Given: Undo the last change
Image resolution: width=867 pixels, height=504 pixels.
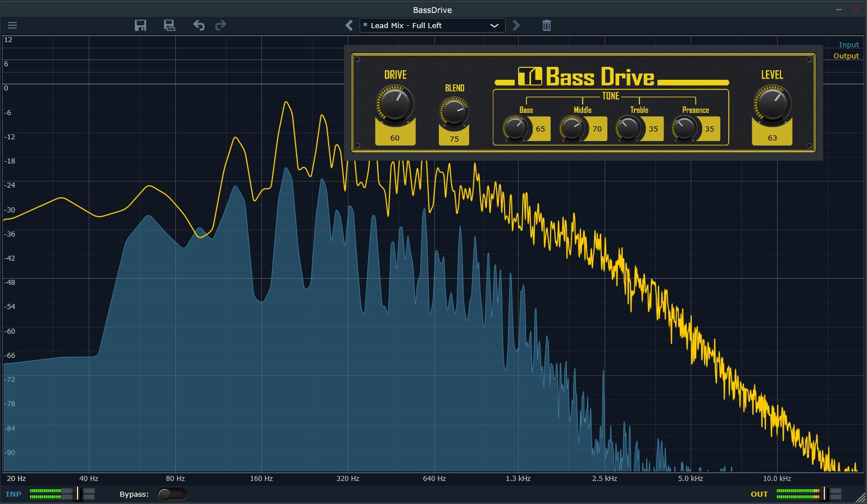Looking at the screenshot, I should click(x=199, y=25).
